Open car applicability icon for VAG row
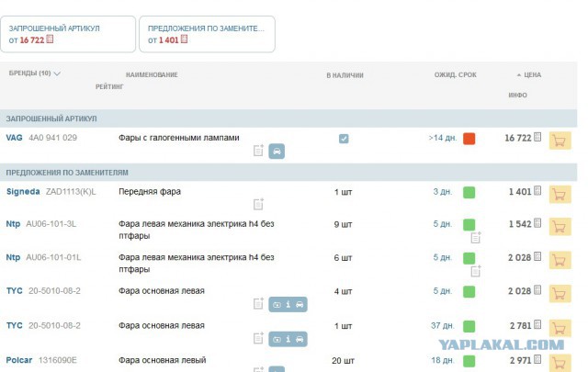This screenshot has width=588, height=372. point(277,152)
